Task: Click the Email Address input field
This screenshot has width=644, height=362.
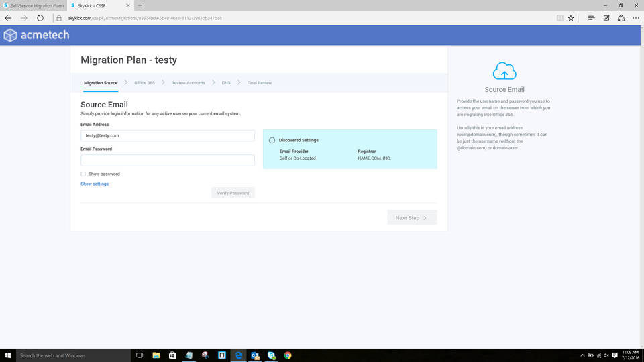Action: pyautogui.click(x=168, y=135)
